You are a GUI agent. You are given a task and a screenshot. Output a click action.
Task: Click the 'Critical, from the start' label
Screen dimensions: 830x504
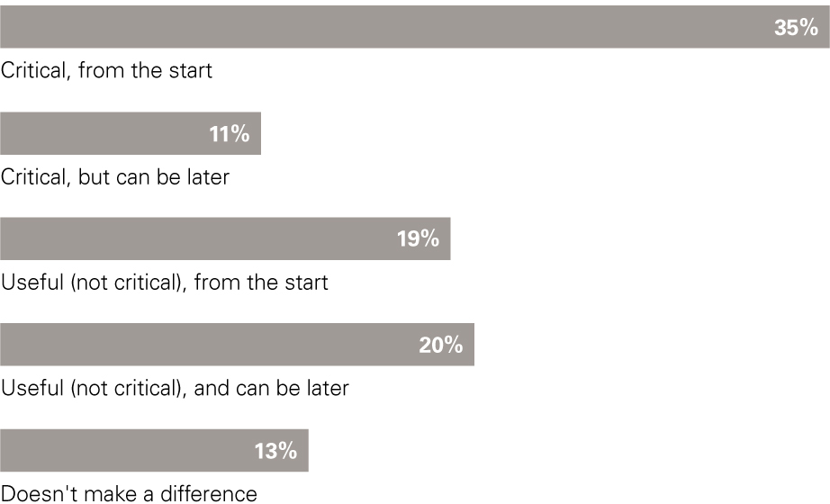pyautogui.click(x=106, y=70)
